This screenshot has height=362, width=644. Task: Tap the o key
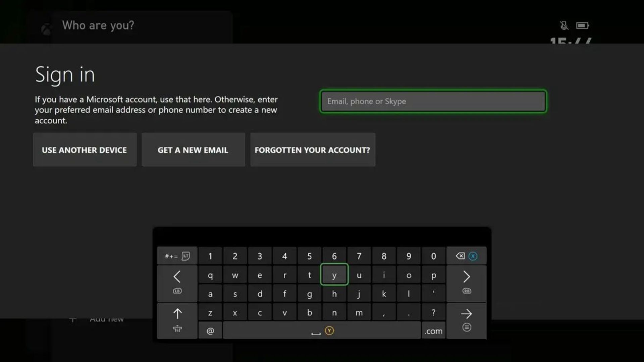click(409, 275)
